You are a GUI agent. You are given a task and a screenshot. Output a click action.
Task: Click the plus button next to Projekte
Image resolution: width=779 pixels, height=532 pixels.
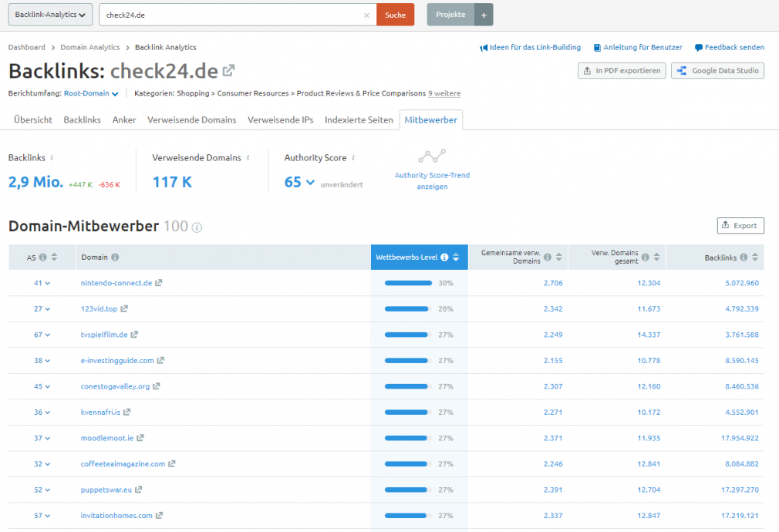tap(484, 15)
